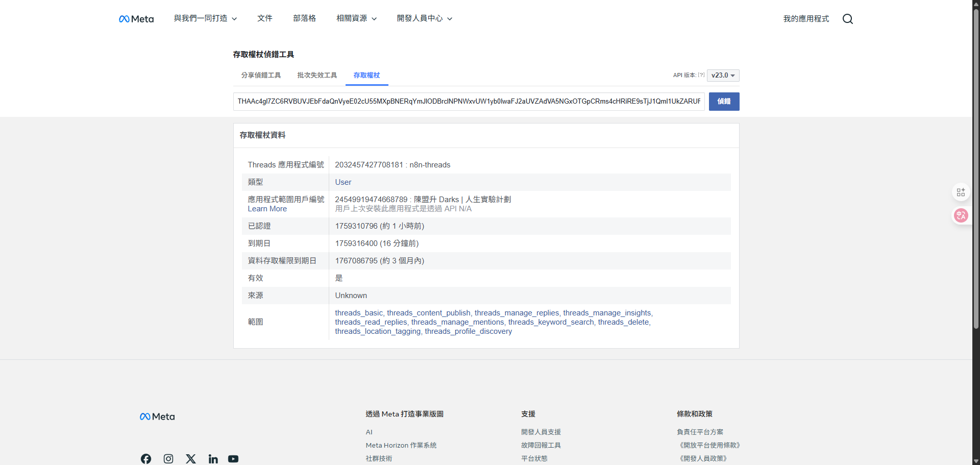Screen dimensions: 980x465
Task: Expand the 開發人員中心 navigation menu
Action: 424,18
